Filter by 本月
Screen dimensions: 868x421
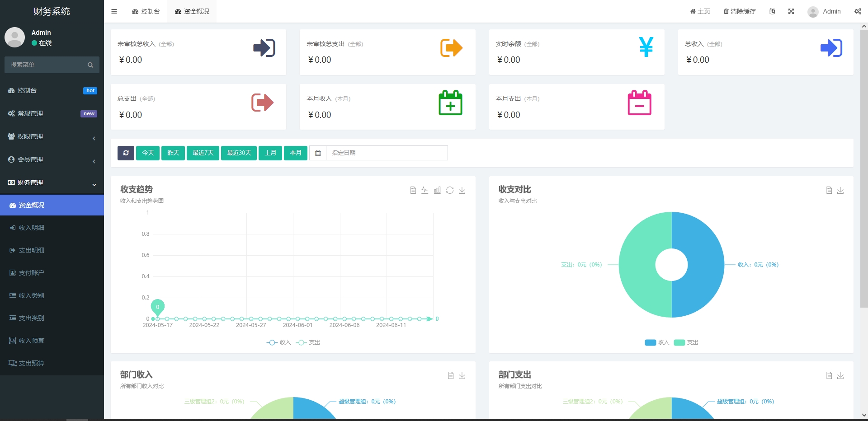(x=296, y=153)
